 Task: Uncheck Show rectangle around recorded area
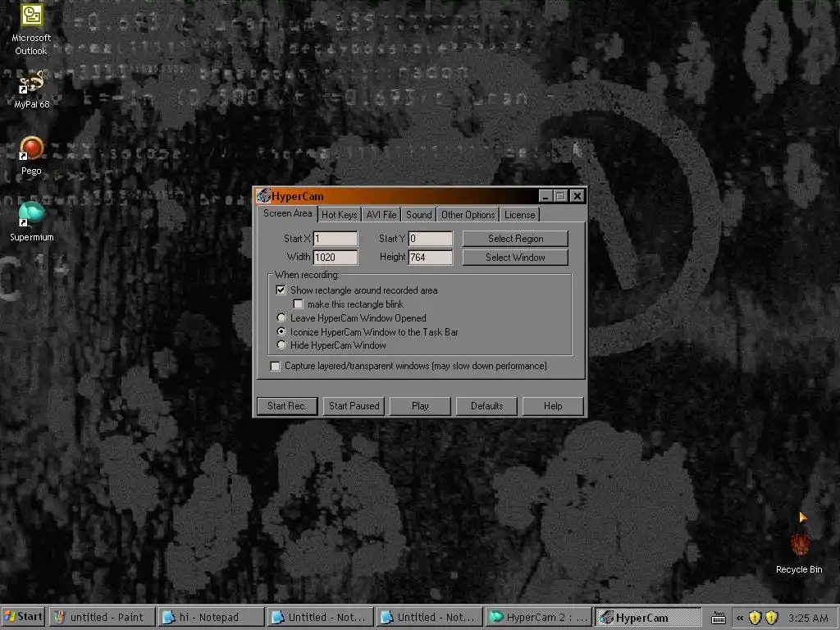[x=281, y=290]
